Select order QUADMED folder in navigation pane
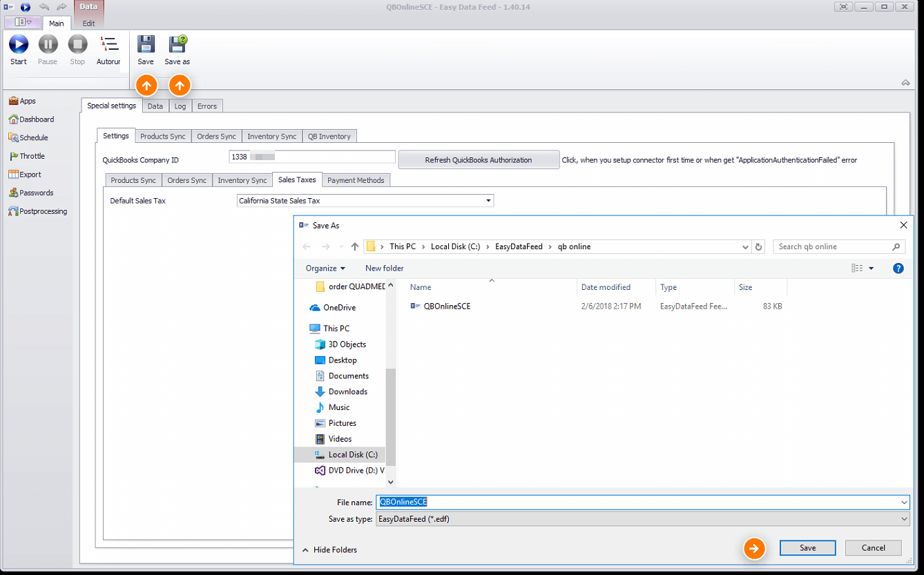This screenshot has height=575, width=924. click(x=350, y=286)
